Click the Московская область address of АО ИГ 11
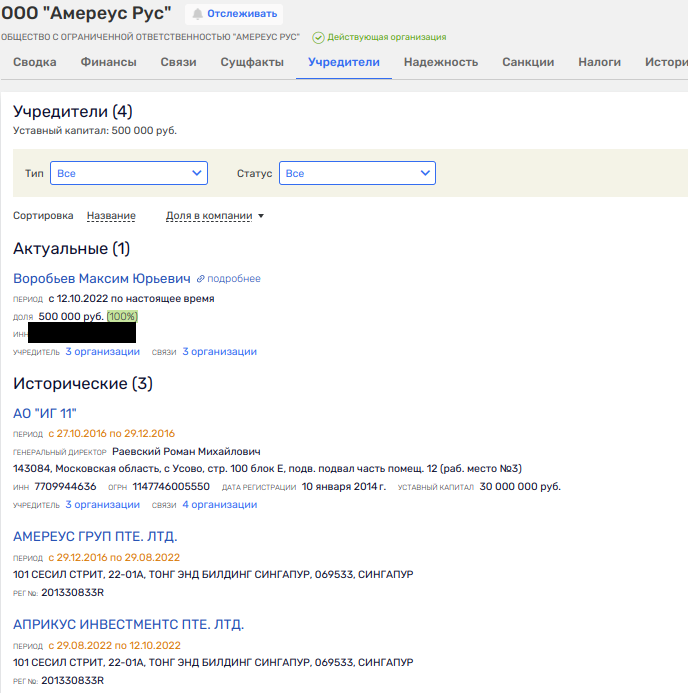Screen dimensions: 688x693 click(x=267, y=468)
